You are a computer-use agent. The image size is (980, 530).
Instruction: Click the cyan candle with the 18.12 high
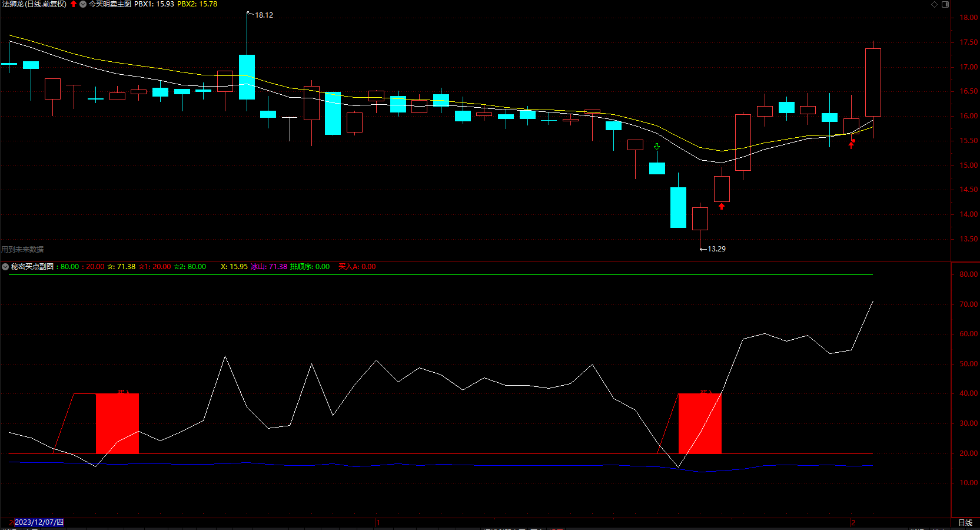[247, 77]
